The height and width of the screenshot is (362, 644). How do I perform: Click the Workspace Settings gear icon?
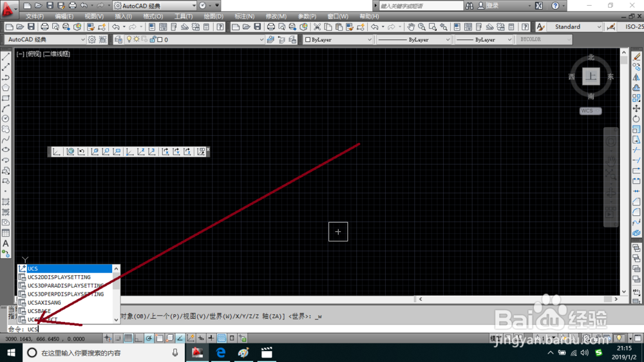pyautogui.click(x=91, y=39)
